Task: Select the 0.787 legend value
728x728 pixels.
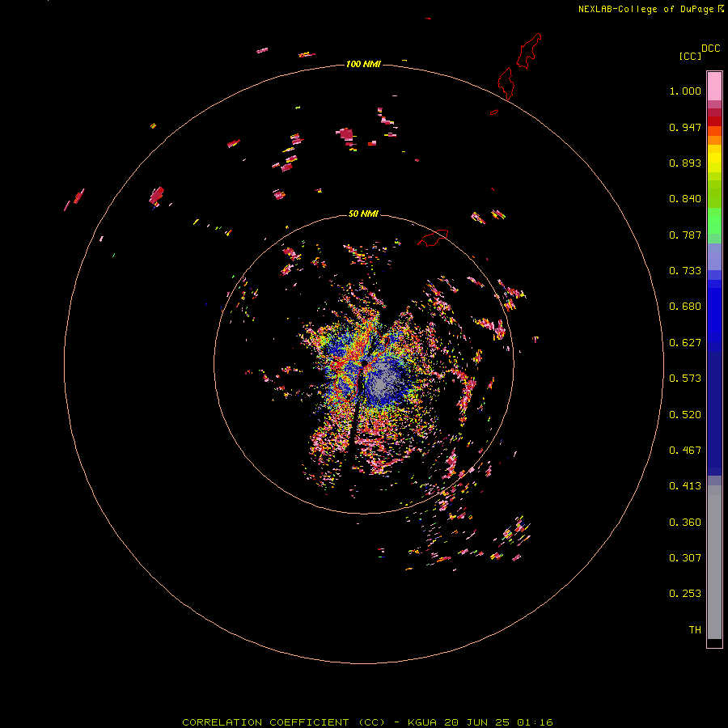Action: tap(685, 235)
